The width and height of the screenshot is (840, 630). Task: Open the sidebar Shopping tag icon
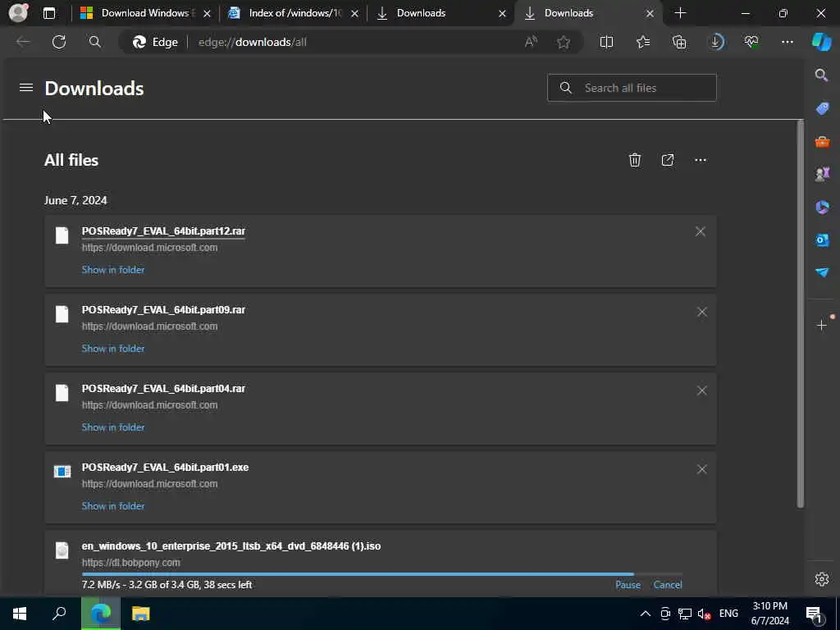click(822, 108)
